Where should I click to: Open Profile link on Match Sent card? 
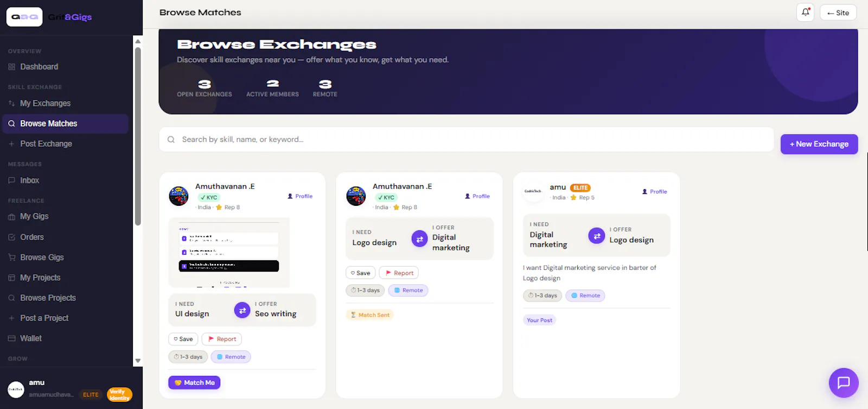(477, 196)
